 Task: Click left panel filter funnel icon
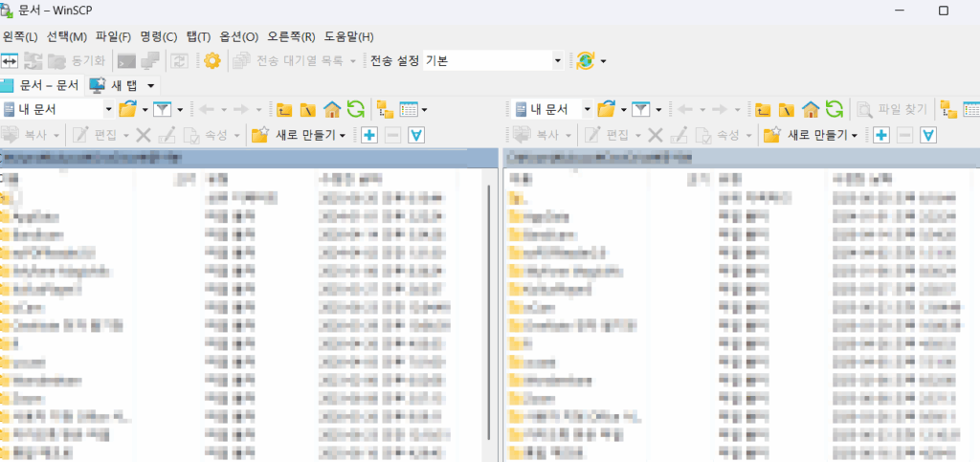[x=163, y=109]
